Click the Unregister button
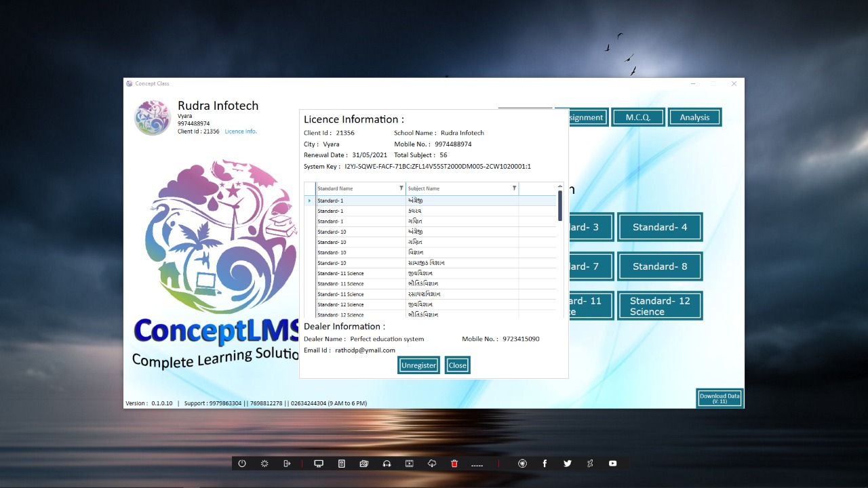The image size is (868, 488). (x=418, y=365)
